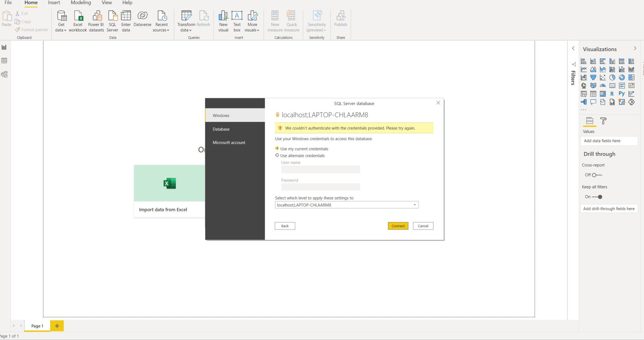This screenshot has width=644, height=340.
Task: Open the Fields tab in Visualizations pane
Action: [589, 121]
